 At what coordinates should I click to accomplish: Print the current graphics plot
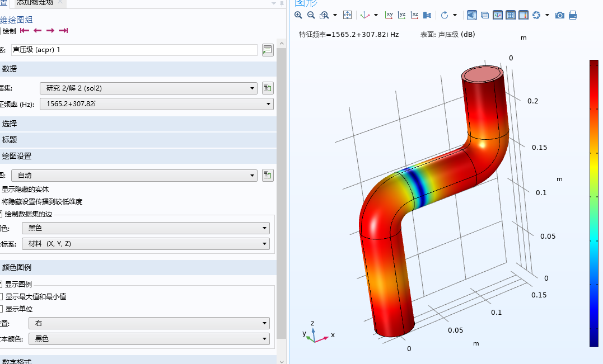click(573, 15)
